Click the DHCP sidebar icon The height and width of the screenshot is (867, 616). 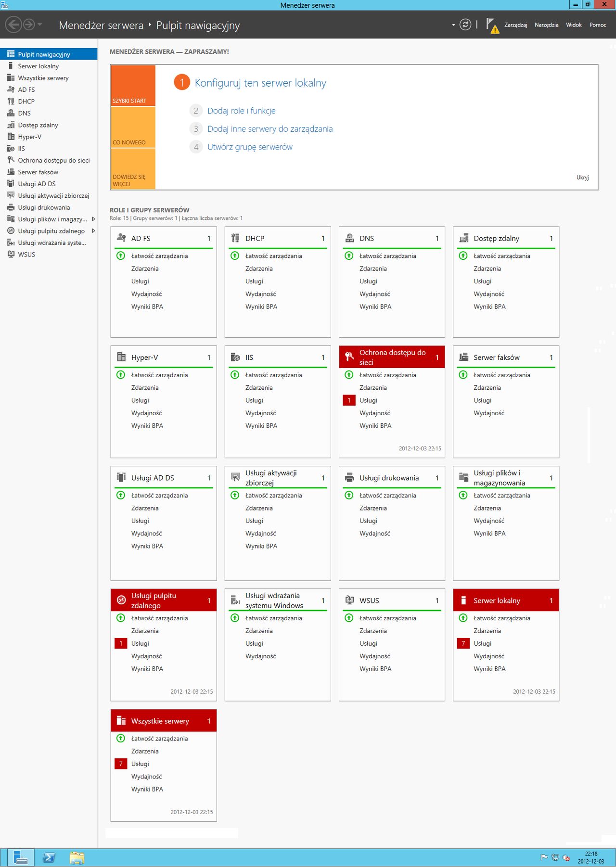coord(11,101)
